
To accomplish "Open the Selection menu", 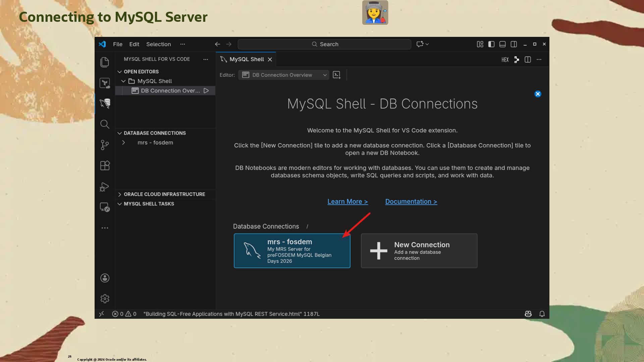I will (x=158, y=44).
